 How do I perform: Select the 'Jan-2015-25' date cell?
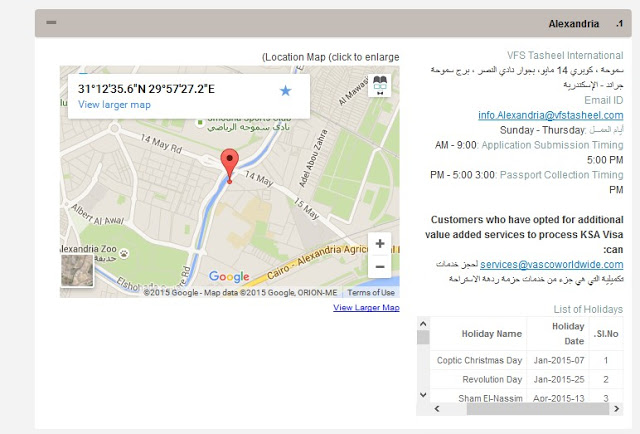point(559,380)
